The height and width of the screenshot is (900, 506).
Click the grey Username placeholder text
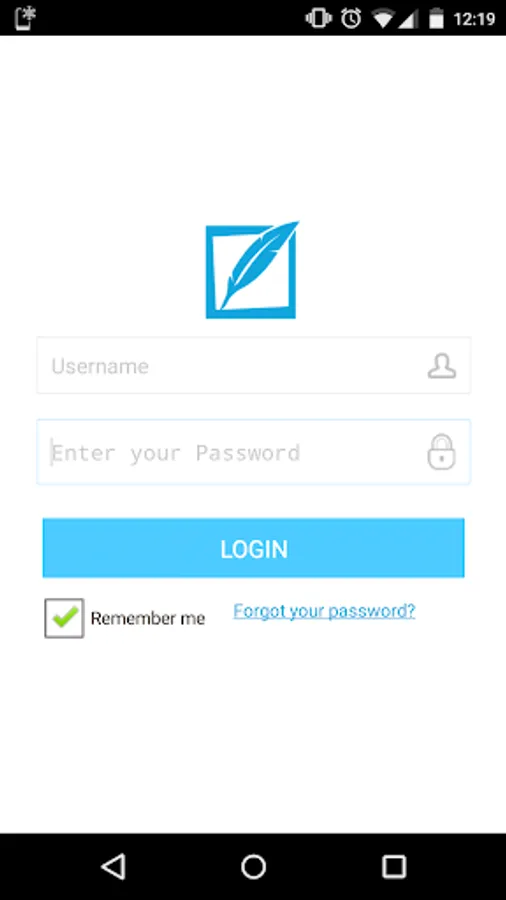coord(100,366)
